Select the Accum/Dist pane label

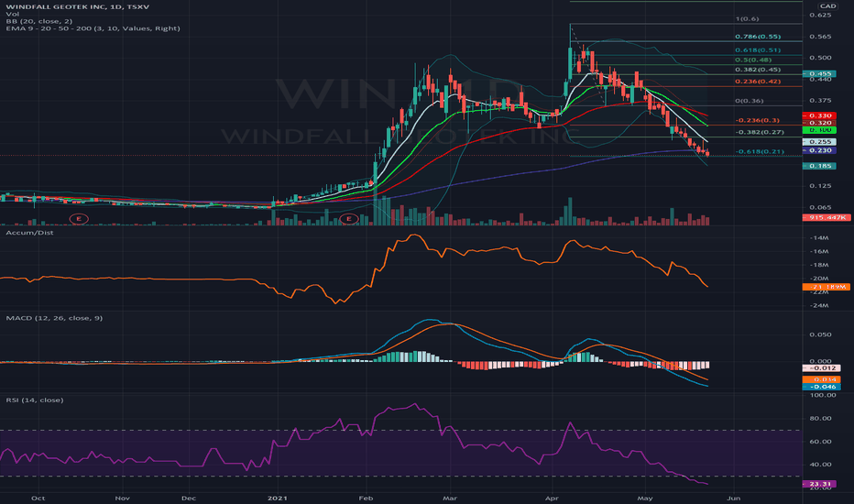(29, 233)
